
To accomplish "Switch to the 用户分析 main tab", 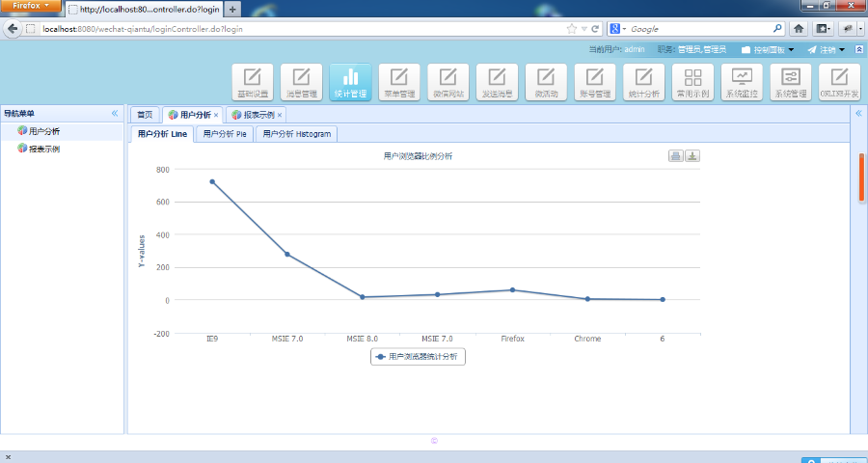I will pyautogui.click(x=190, y=115).
